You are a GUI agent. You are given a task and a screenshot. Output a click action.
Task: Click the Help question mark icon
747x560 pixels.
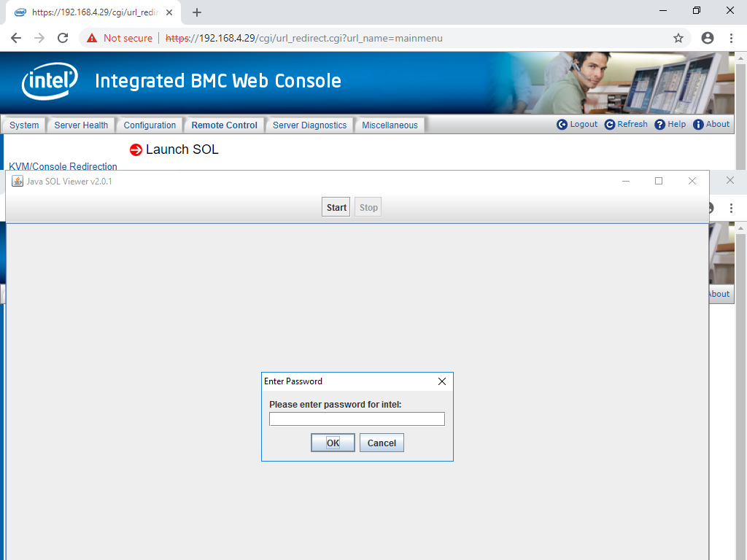[x=659, y=124]
